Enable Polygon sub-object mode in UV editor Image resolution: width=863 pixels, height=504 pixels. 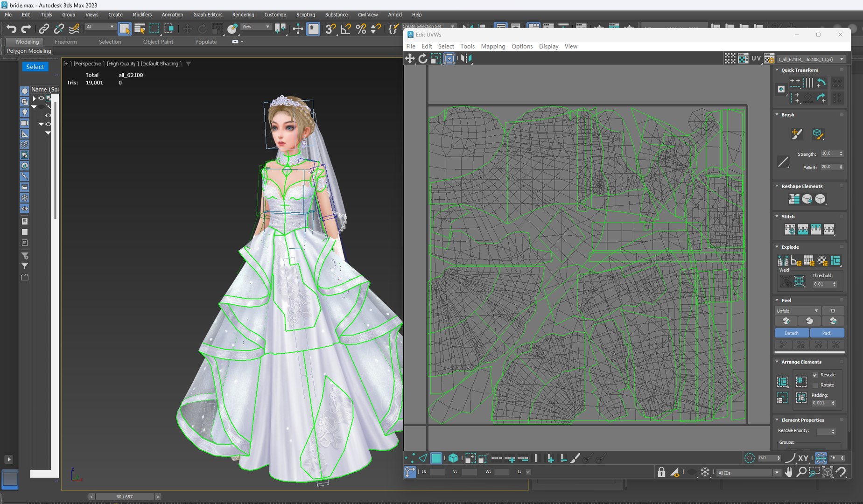436,458
